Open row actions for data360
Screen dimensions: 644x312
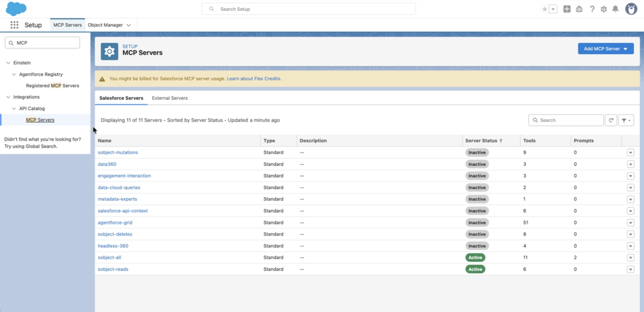click(630, 164)
